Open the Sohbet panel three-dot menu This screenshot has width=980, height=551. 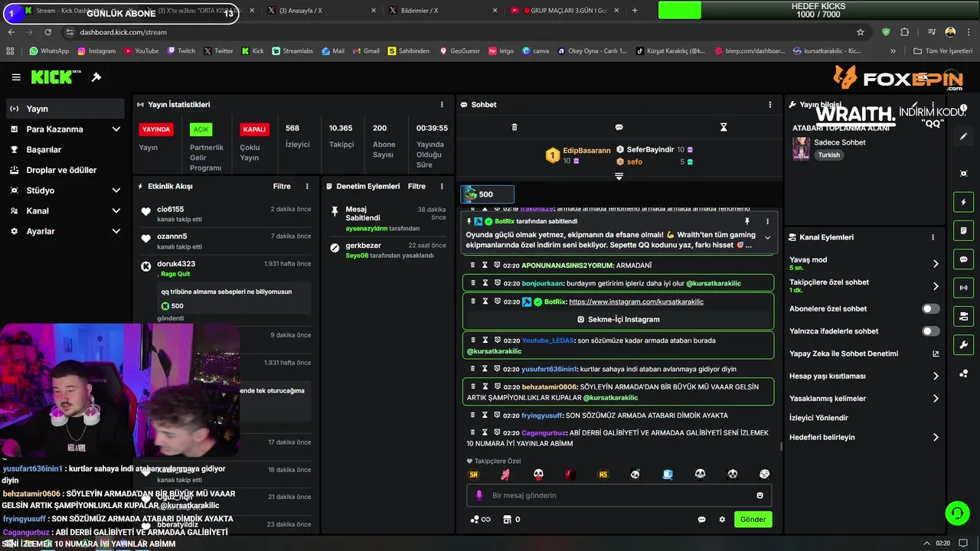coord(770,105)
